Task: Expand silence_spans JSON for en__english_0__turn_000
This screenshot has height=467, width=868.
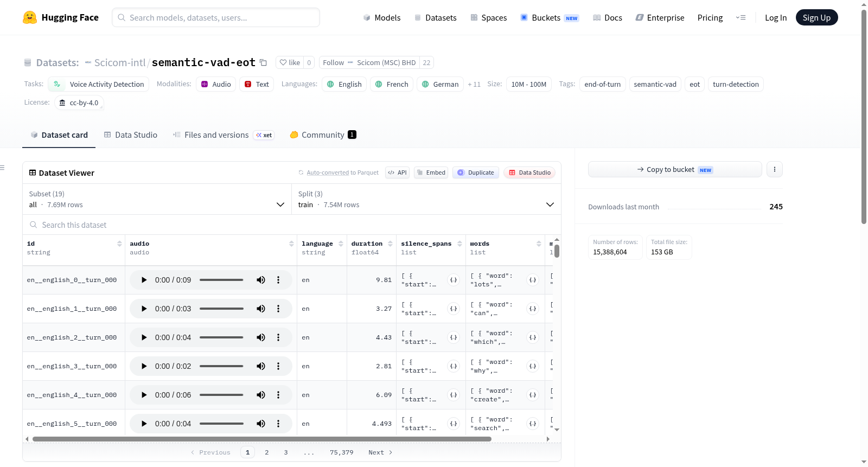Action: [x=454, y=280]
